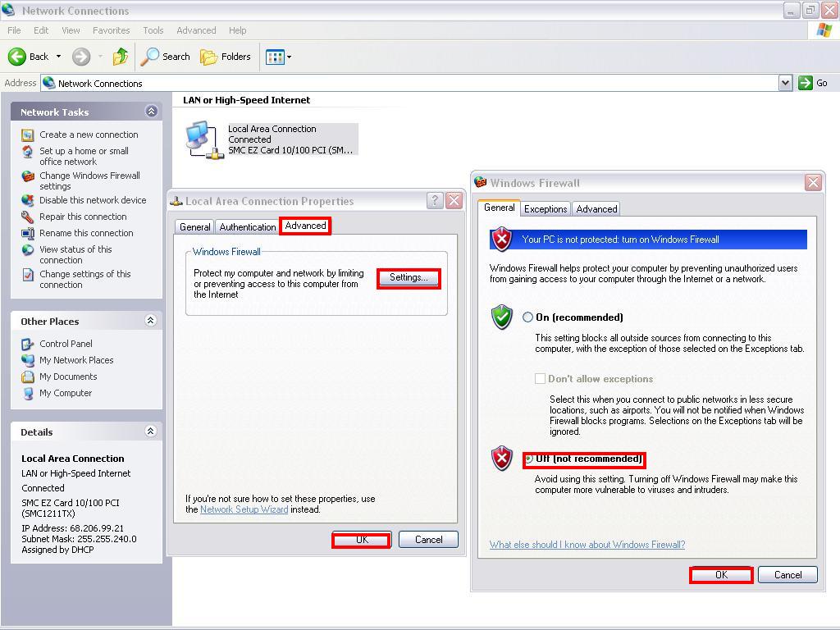Click the Address bar text field
Image resolution: width=840 pixels, height=630 pixels.
(410, 83)
